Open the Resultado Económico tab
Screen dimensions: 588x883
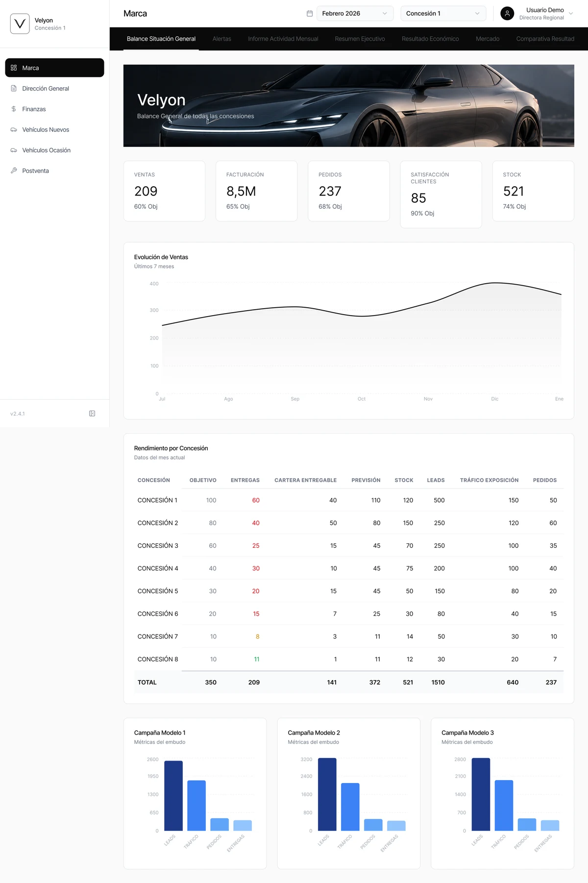click(x=430, y=39)
